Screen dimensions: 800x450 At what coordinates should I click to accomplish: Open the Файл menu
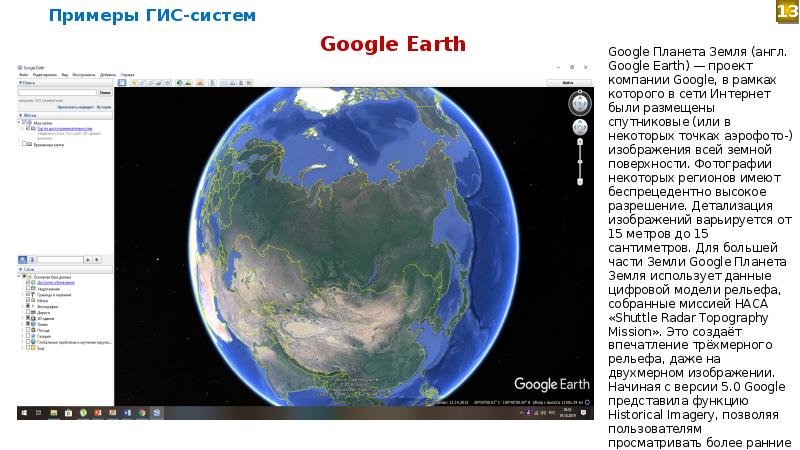click(x=22, y=75)
